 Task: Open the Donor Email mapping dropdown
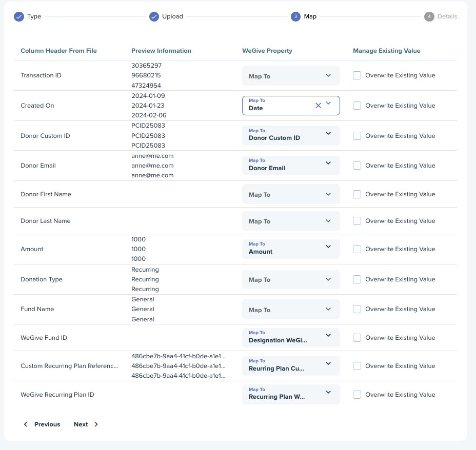(x=291, y=166)
